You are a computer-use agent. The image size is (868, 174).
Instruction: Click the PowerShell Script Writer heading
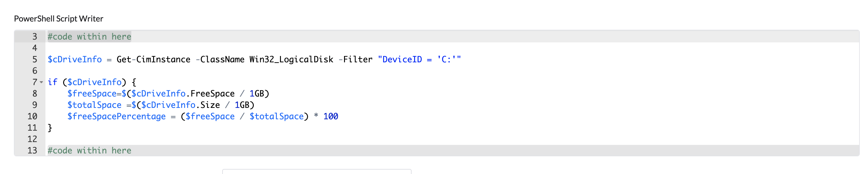pos(59,19)
